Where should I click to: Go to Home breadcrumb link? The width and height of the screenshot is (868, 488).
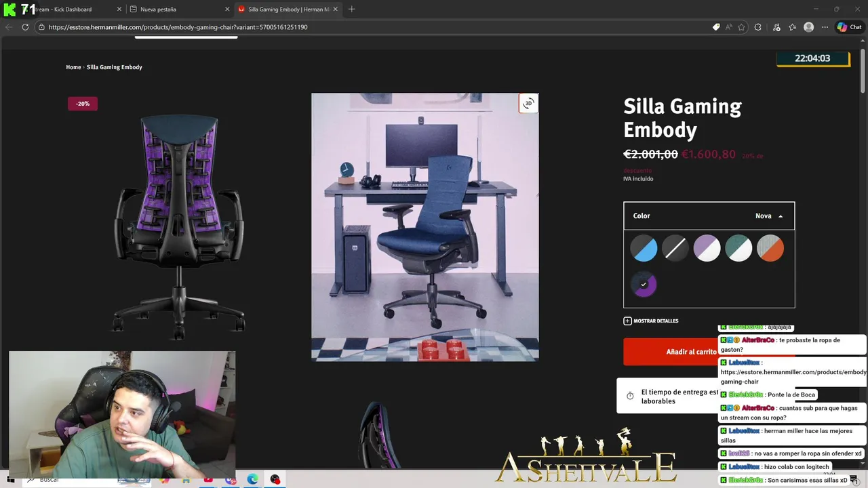[73, 67]
